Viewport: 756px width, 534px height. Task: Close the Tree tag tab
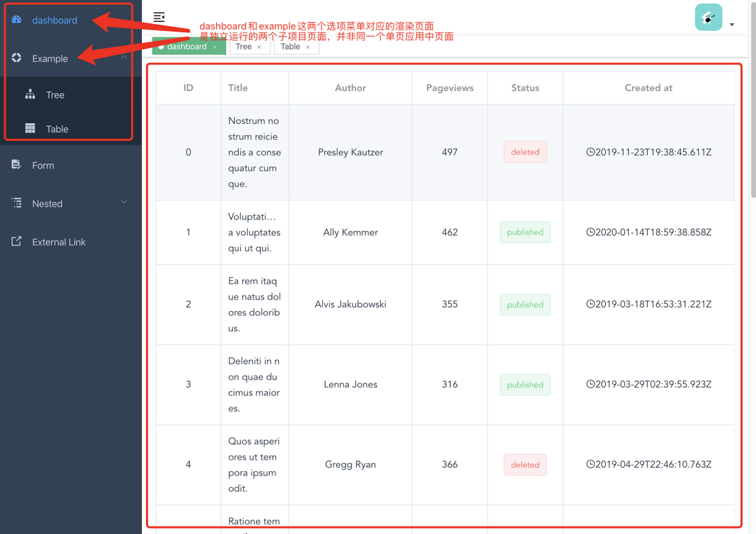point(259,47)
